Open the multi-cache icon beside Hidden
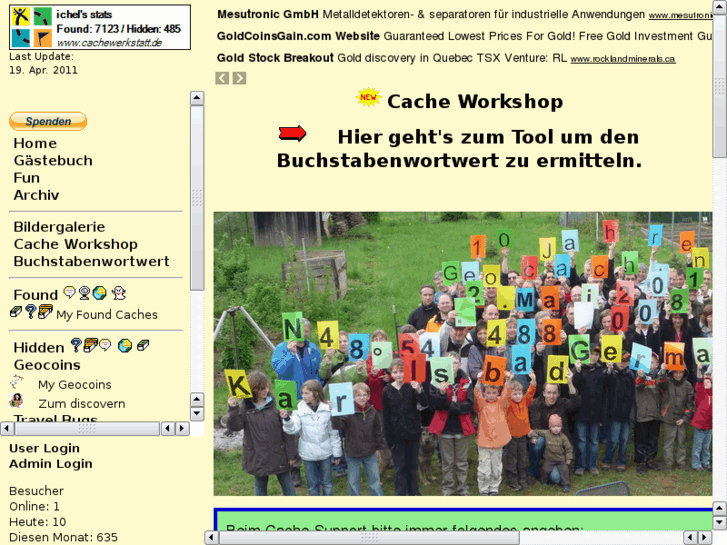 90,345
